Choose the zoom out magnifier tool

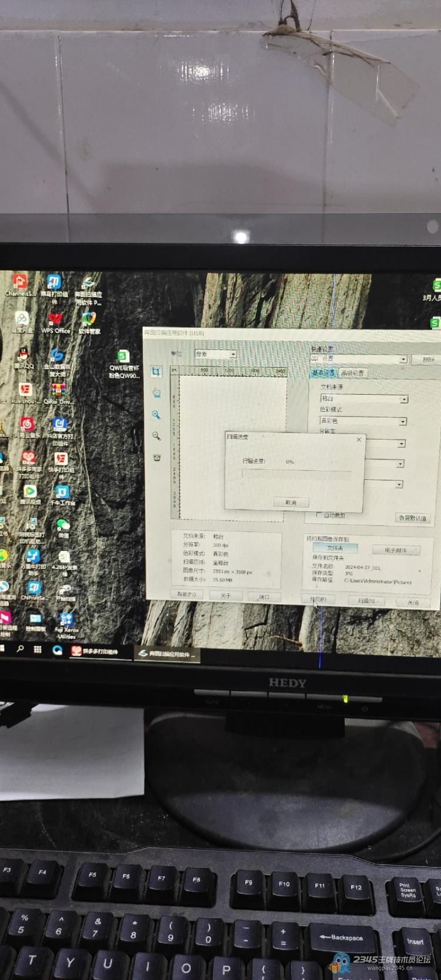(x=156, y=436)
